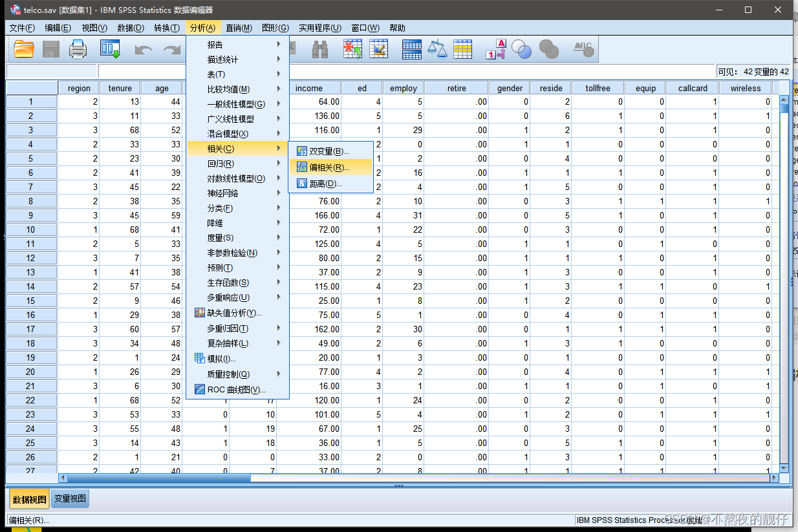Click the Open data document folder icon
This screenshot has height=532, width=798.
[x=24, y=49]
